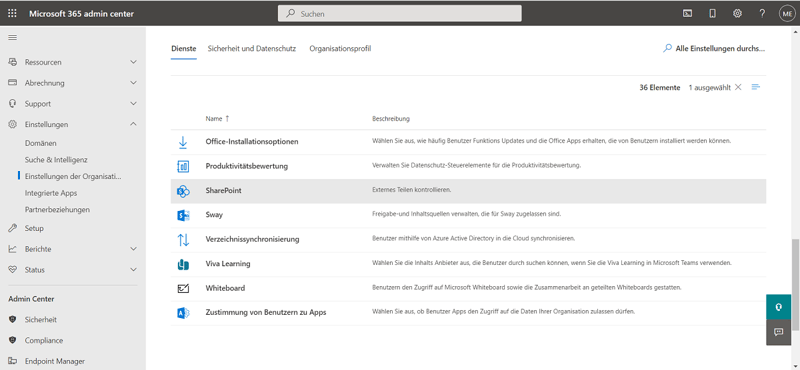The image size is (800, 370).
Task: Open the help question mark icon
Action: coord(762,14)
